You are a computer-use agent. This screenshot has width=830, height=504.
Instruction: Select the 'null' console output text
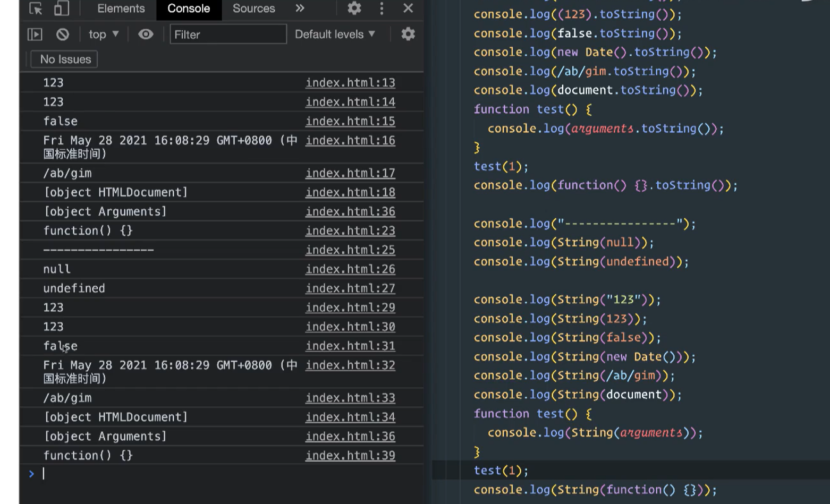coord(57,269)
